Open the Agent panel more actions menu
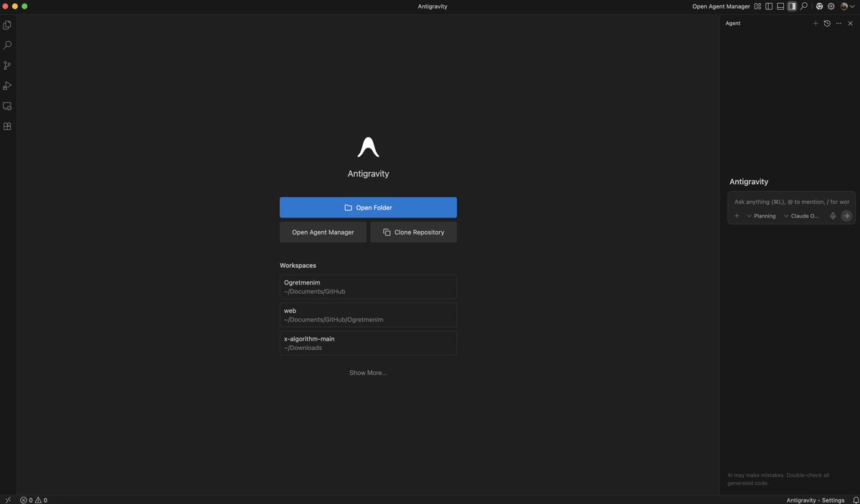Viewport: 860px width, 504px height. [x=838, y=24]
